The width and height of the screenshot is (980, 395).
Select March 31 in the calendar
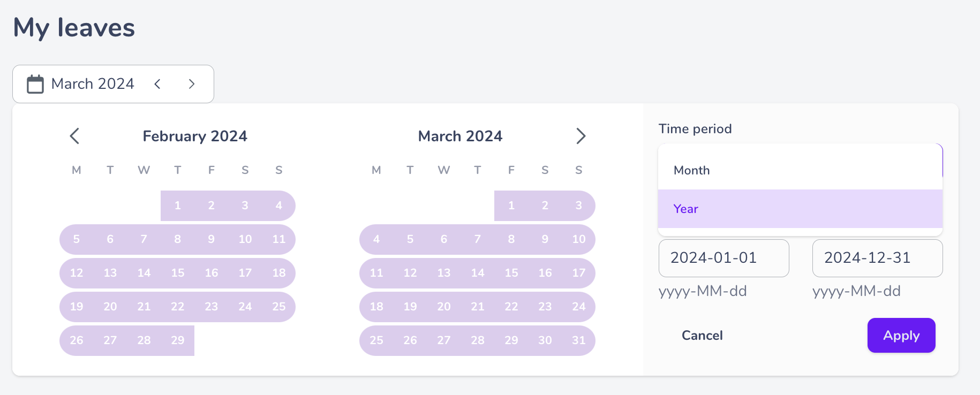579,340
